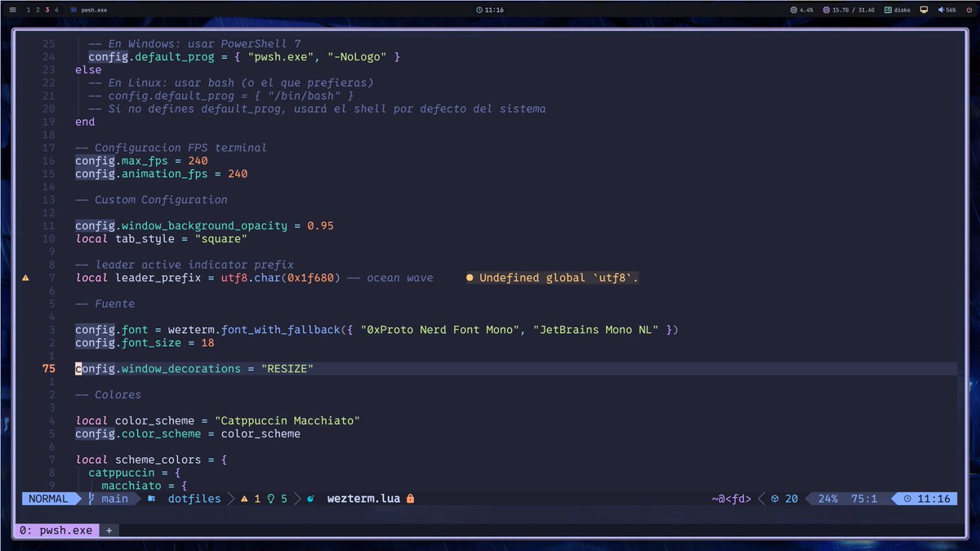Click the 'local leader_prefix' code on the warning line
This screenshot has width=980, height=551.
138,278
